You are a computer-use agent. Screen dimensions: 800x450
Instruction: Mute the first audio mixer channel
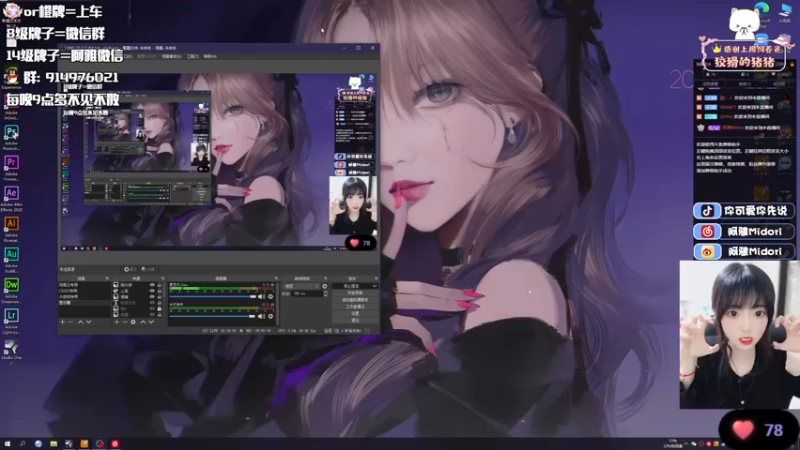[x=262, y=296]
